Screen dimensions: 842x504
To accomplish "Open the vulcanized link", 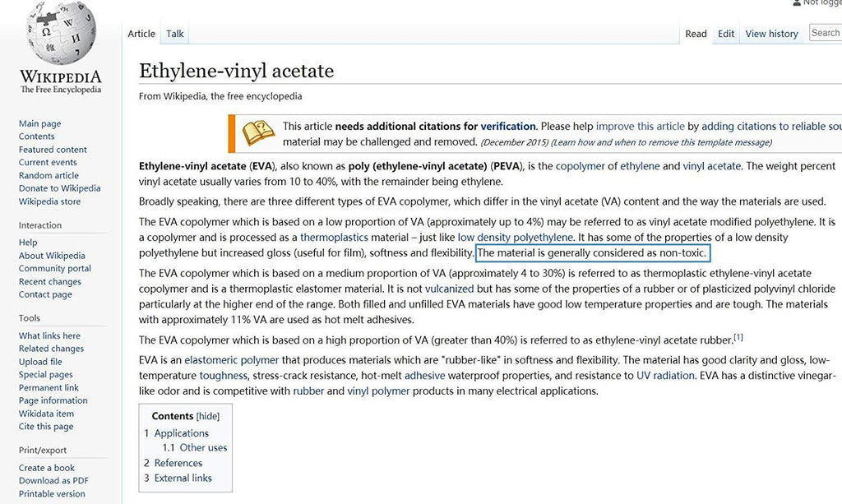I will 450,289.
